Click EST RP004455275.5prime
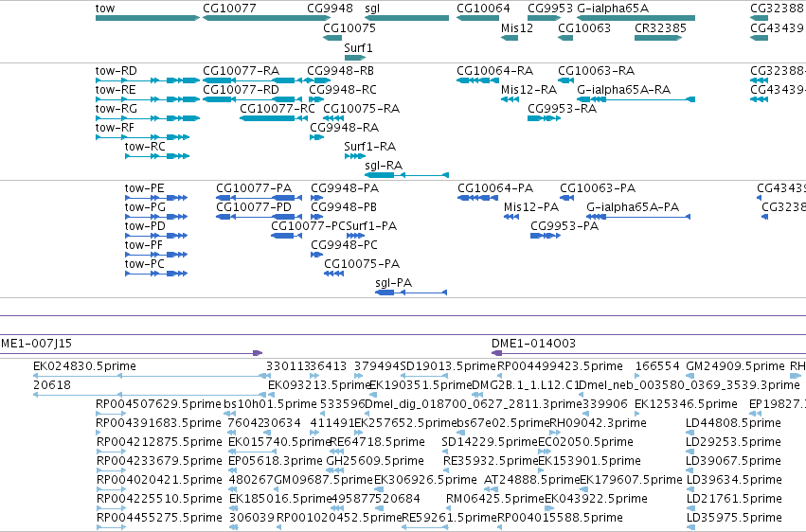The image size is (806, 532). click(x=111, y=527)
